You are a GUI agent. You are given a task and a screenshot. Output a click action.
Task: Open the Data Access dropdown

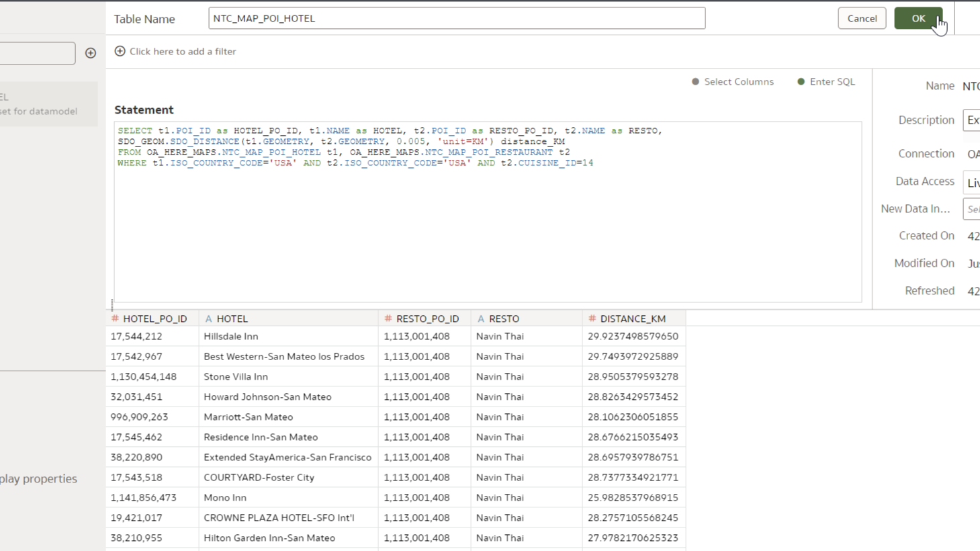(971, 182)
